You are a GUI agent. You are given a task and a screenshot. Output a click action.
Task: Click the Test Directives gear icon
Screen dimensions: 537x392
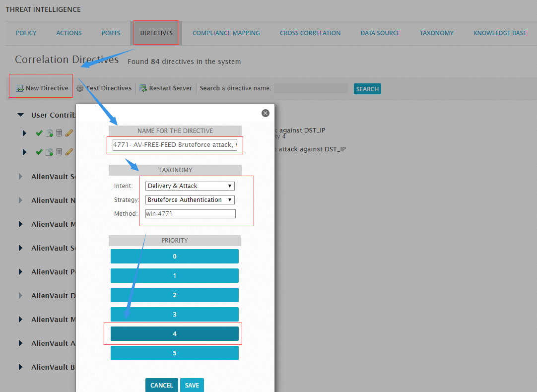[x=80, y=88]
